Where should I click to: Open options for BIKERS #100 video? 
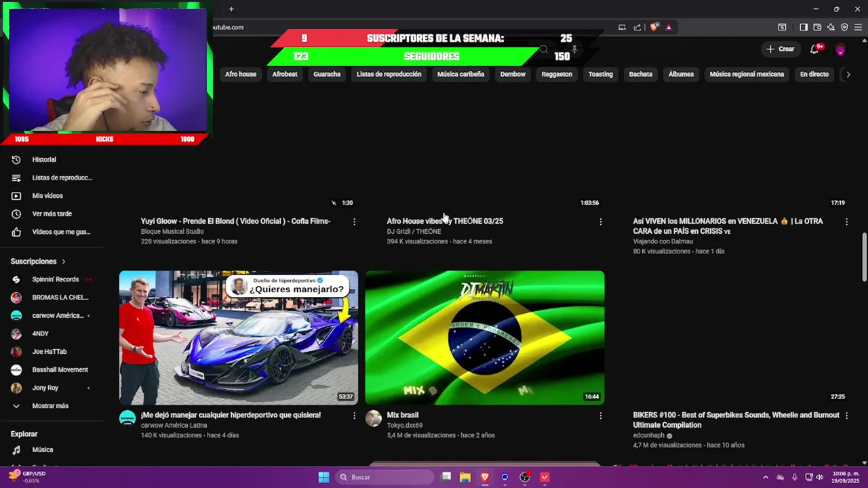pos(846,415)
